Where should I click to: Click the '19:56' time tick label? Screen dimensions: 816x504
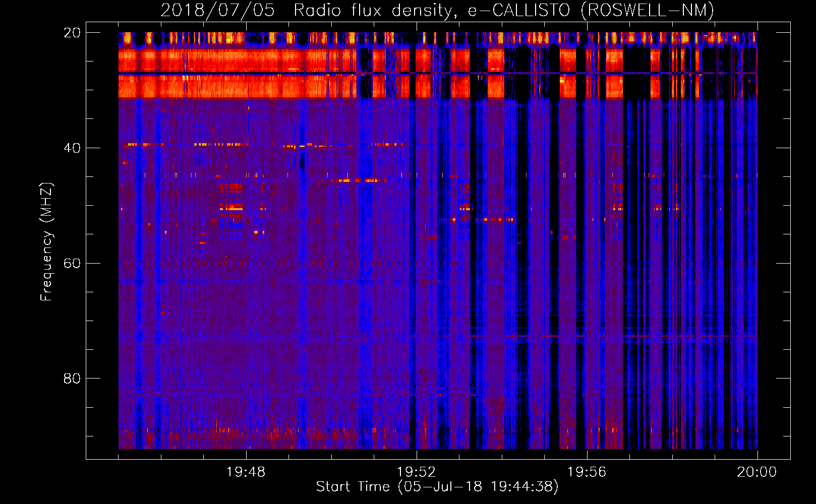pos(587,472)
